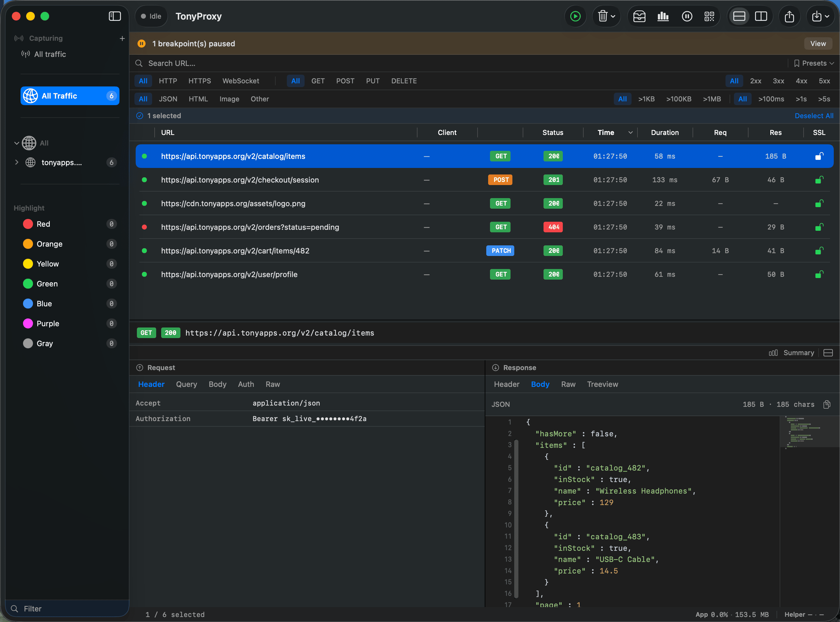Click the selected-count checkmark icon

click(139, 116)
